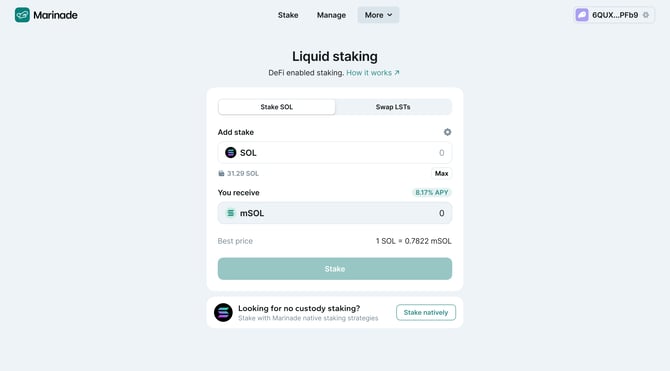Viewport: 670px width, 371px height.
Task: Expand the More dropdown menu
Action: pyautogui.click(x=378, y=15)
